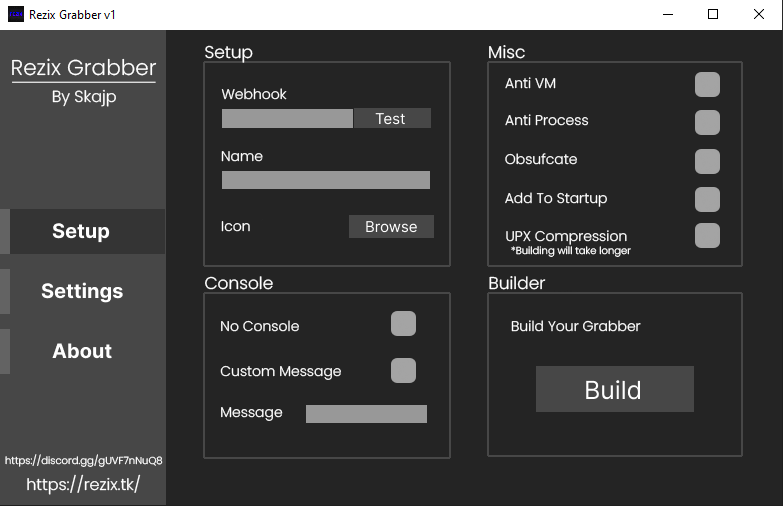783x506 pixels.
Task: Click the Test button next to Webhook
Action: (392, 118)
